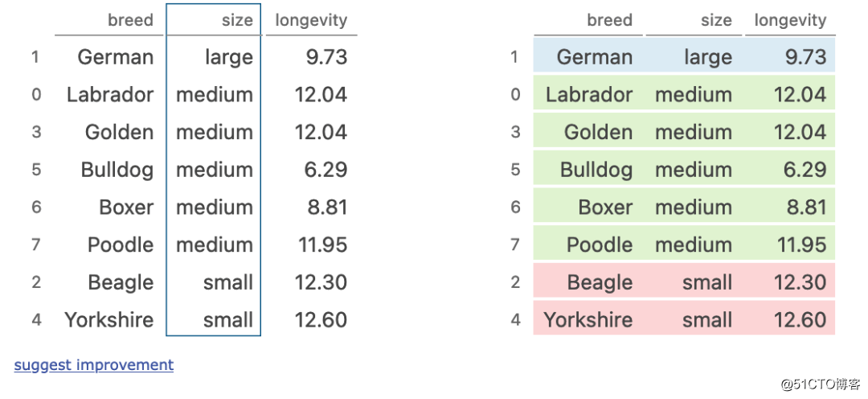Click the blue-shaded 9.73 longevity value

805,57
